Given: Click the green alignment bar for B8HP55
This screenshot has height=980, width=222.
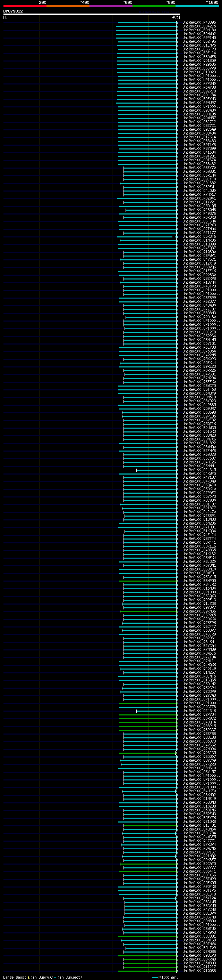Looking at the screenshot, I should pyautogui.click(x=148, y=581).
